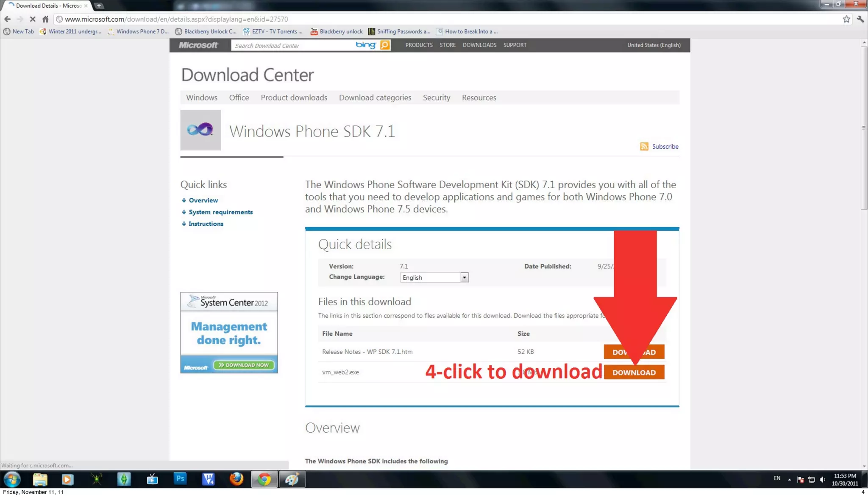Open the Change Language dropdown
The width and height of the screenshot is (868, 497).
tap(464, 278)
